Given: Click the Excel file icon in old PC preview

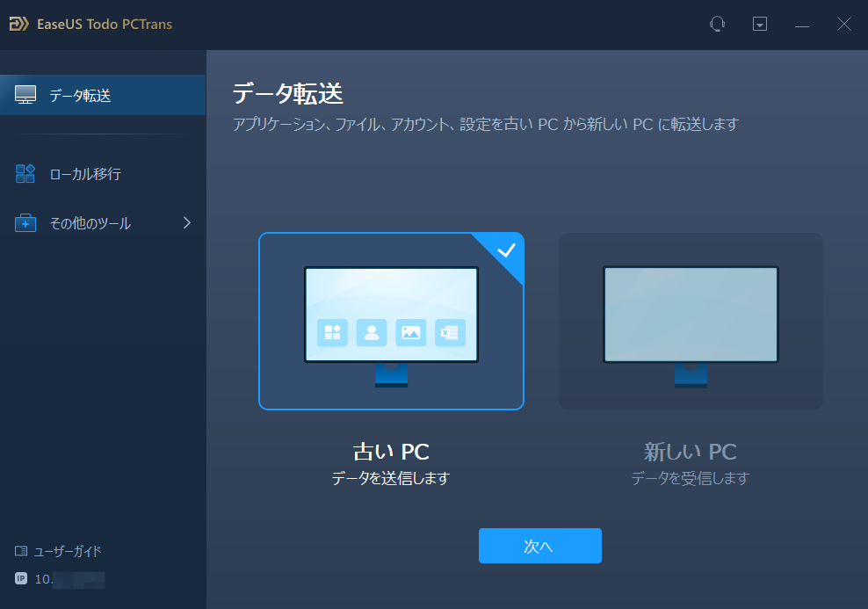Looking at the screenshot, I should click(x=450, y=334).
